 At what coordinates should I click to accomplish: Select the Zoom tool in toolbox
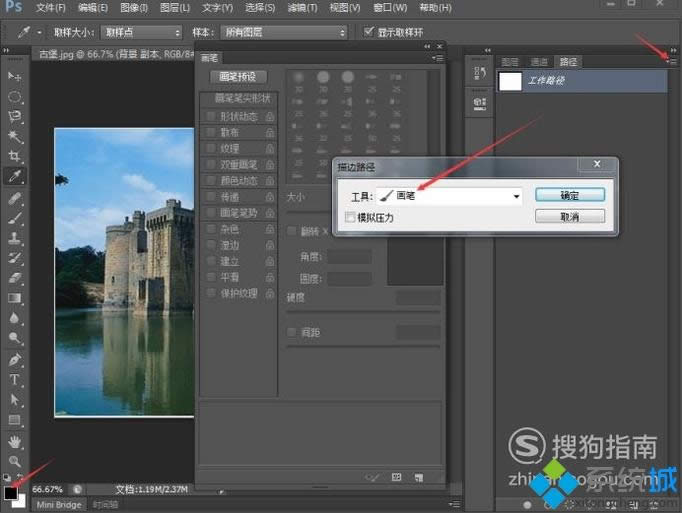click(14, 461)
